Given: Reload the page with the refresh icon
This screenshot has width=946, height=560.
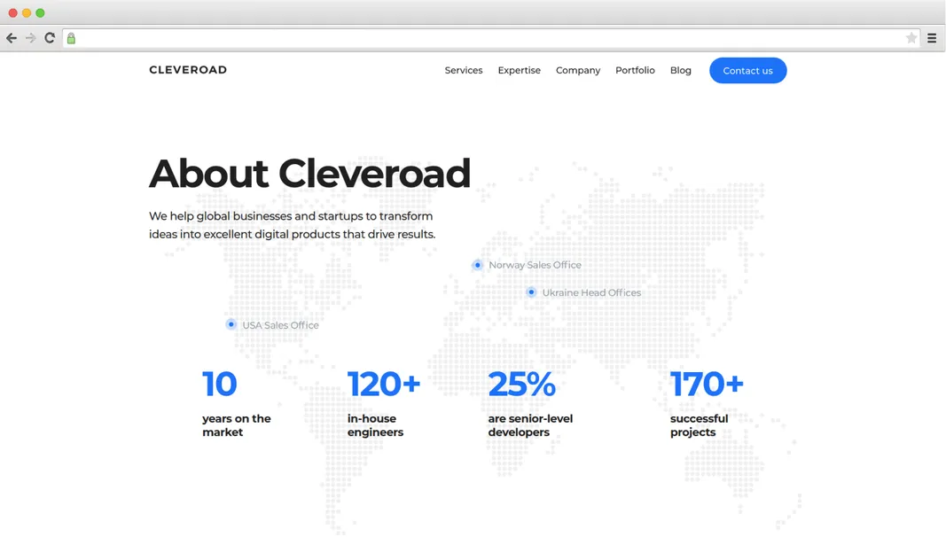Looking at the screenshot, I should [x=50, y=38].
